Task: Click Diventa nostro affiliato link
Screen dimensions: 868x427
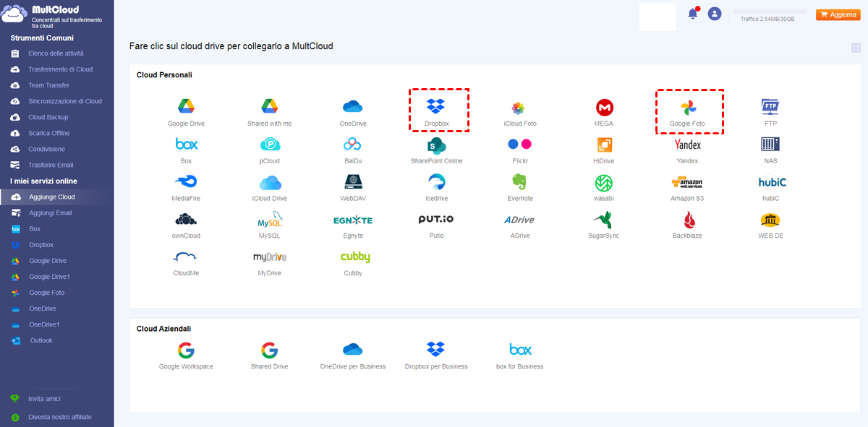Action: point(60,417)
